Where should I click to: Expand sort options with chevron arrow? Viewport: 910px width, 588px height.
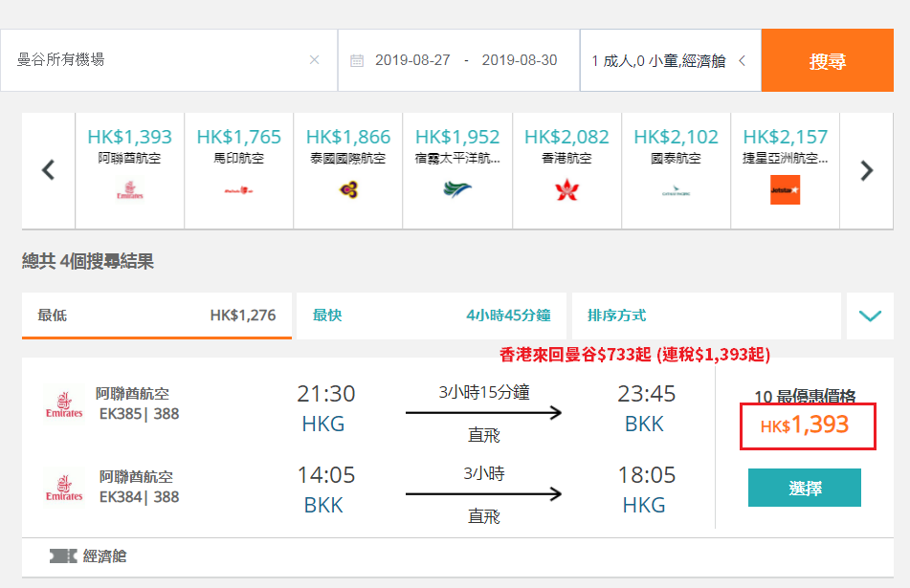tap(870, 316)
